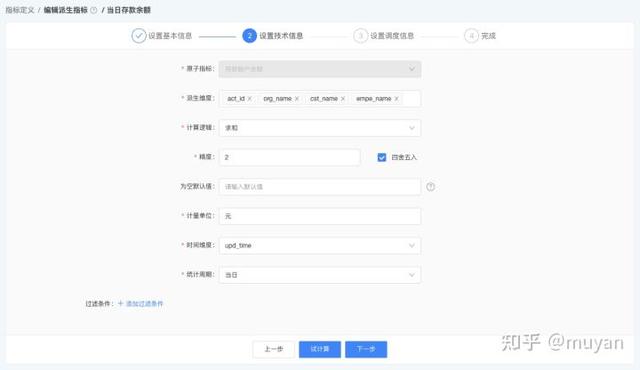Go to step 3 设置调度信息
Screen dimensions: 640x370
click(384, 36)
